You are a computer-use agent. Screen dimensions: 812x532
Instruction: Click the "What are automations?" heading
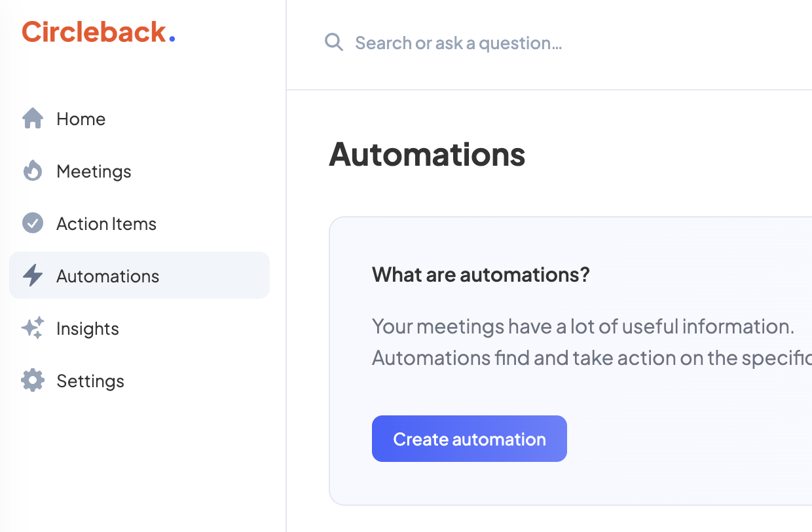[x=481, y=275]
